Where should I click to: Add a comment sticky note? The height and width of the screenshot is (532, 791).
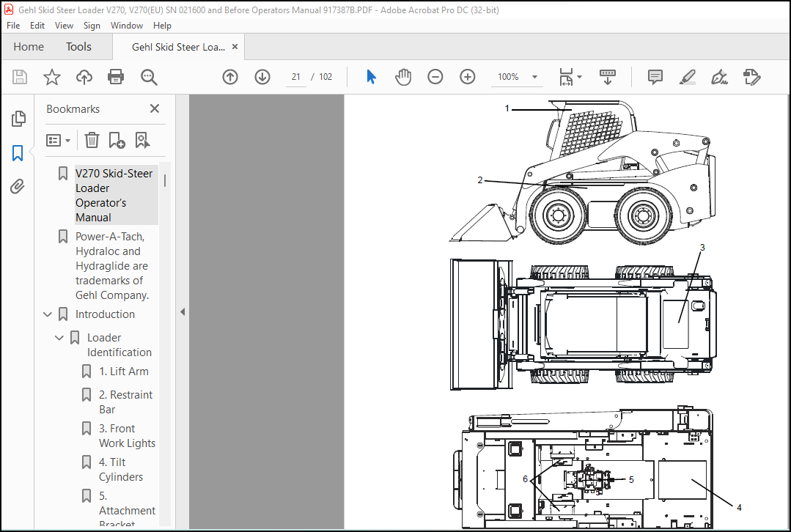click(655, 77)
